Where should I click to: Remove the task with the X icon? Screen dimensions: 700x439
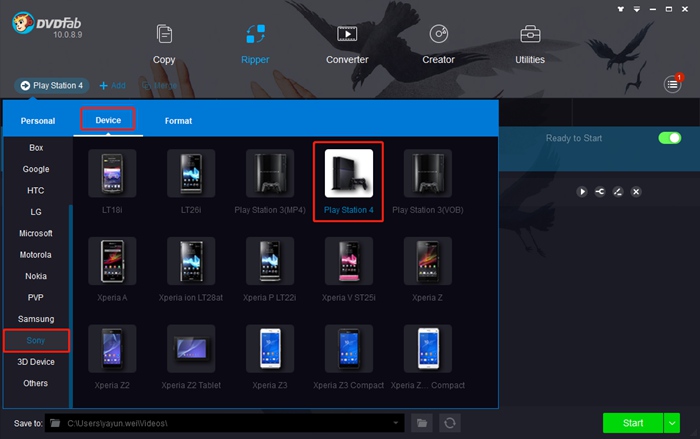coord(636,192)
